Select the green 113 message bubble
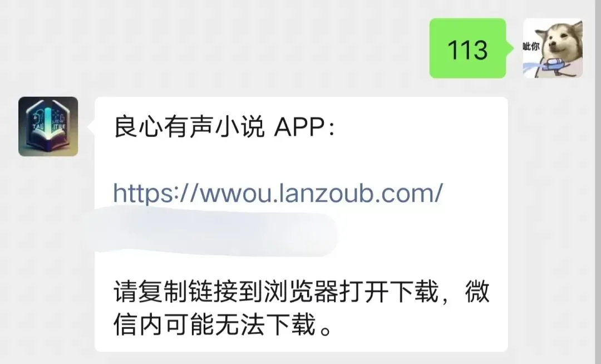 tap(467, 48)
